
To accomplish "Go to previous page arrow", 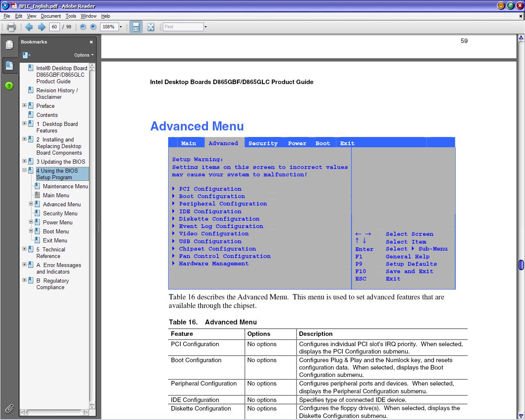I will [x=29, y=27].
